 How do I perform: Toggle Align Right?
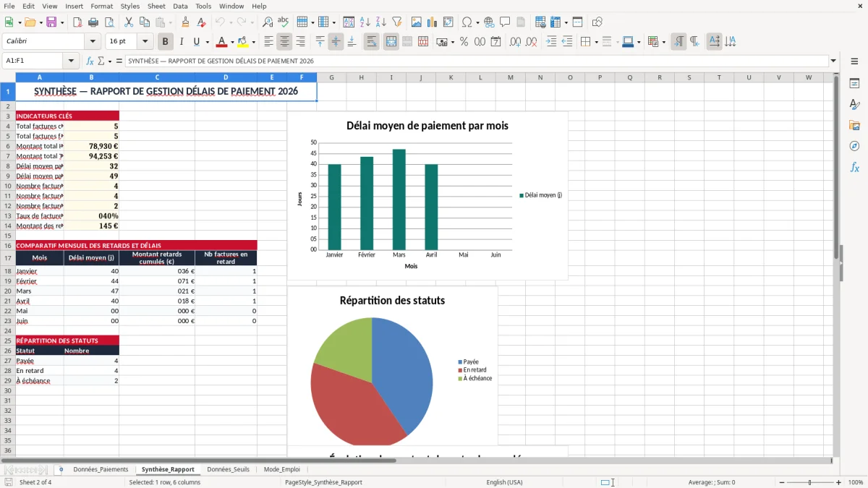(x=300, y=42)
